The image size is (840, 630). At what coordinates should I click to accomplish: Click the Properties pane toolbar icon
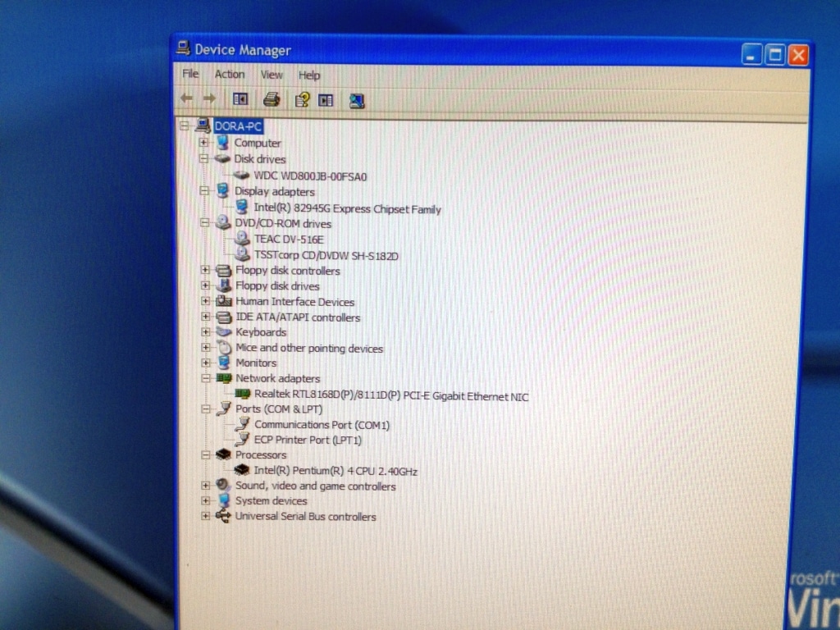click(326, 100)
